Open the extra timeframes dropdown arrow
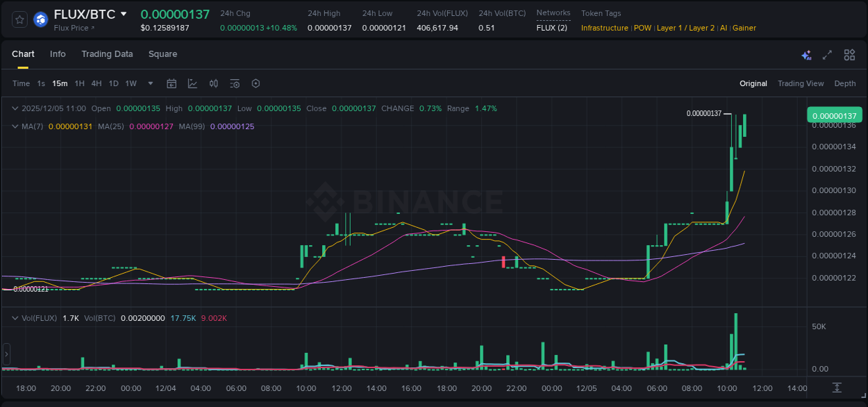Image resolution: width=868 pixels, height=407 pixels. (x=150, y=83)
